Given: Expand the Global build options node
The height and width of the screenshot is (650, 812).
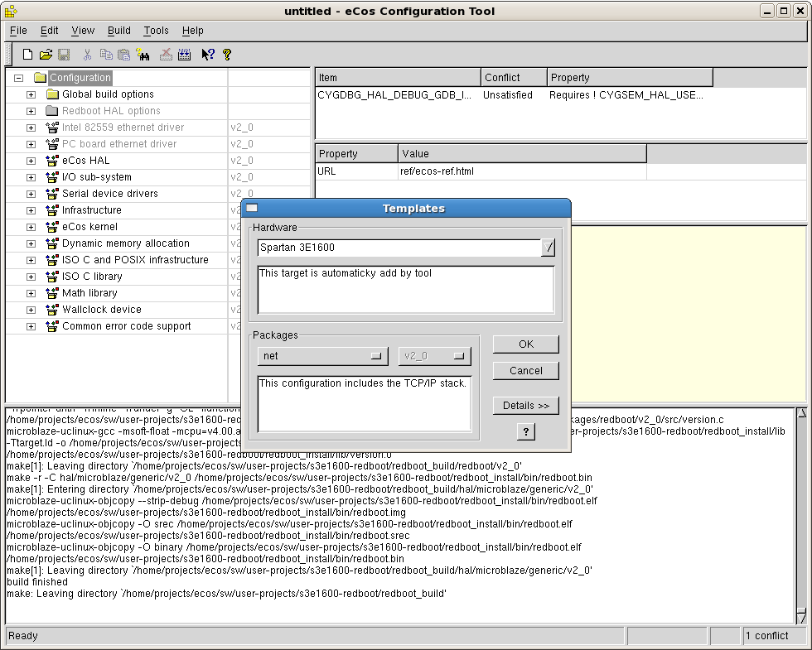Looking at the screenshot, I should (x=31, y=94).
